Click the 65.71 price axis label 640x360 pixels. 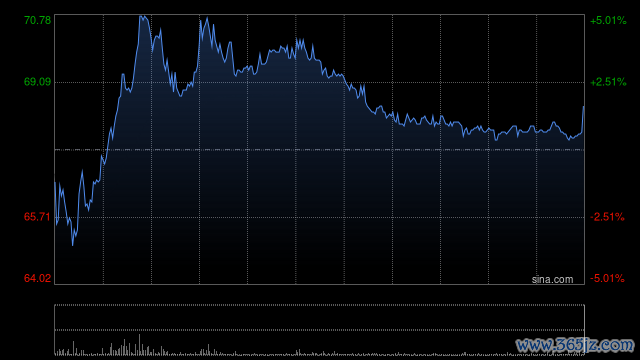[x=38, y=217]
